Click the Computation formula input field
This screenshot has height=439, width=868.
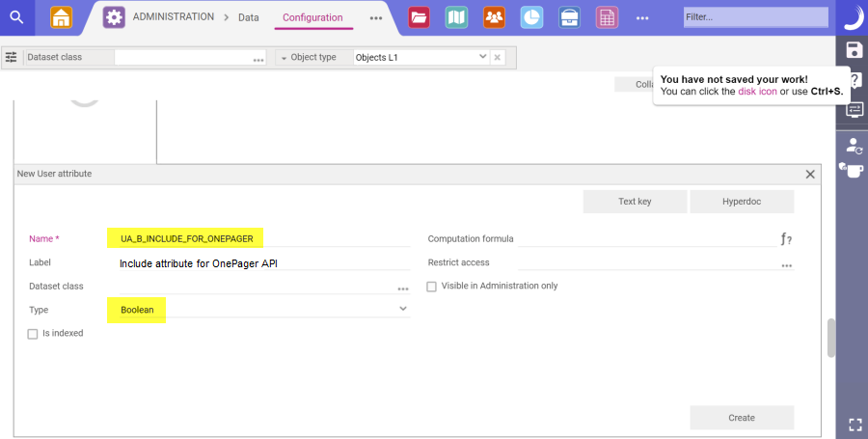[648, 239]
